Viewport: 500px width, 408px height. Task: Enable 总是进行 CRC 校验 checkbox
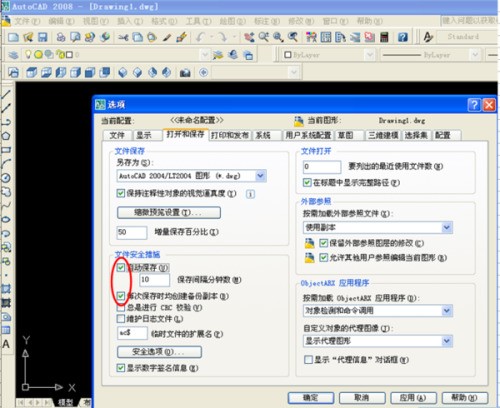[x=121, y=308]
